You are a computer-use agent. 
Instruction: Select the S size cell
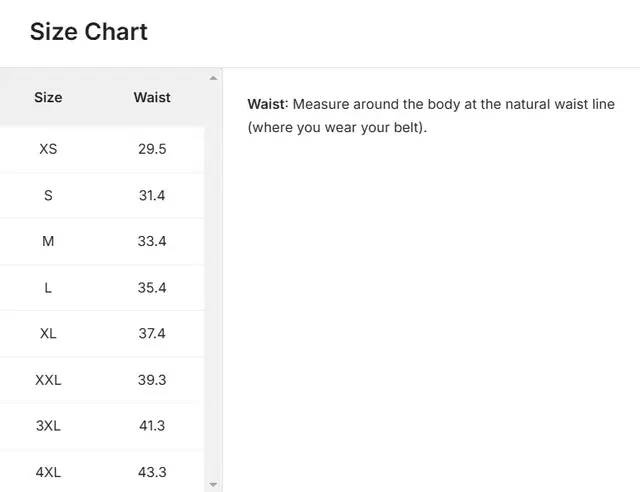click(x=48, y=195)
